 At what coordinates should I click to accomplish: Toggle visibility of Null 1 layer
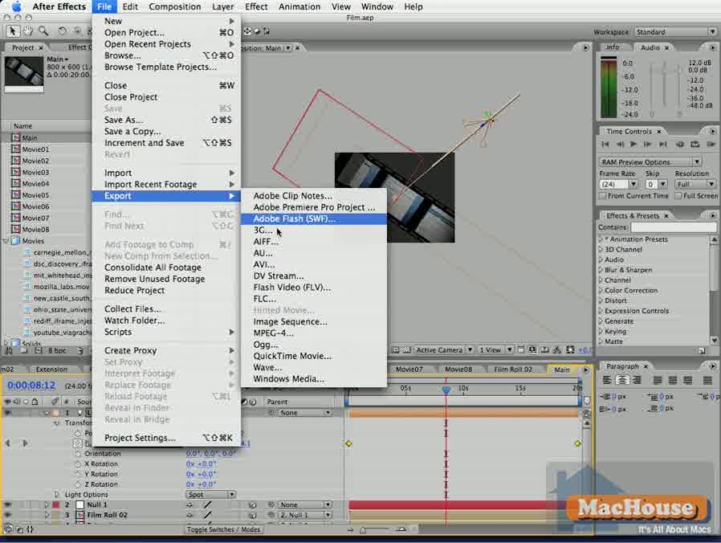pyautogui.click(x=8, y=505)
